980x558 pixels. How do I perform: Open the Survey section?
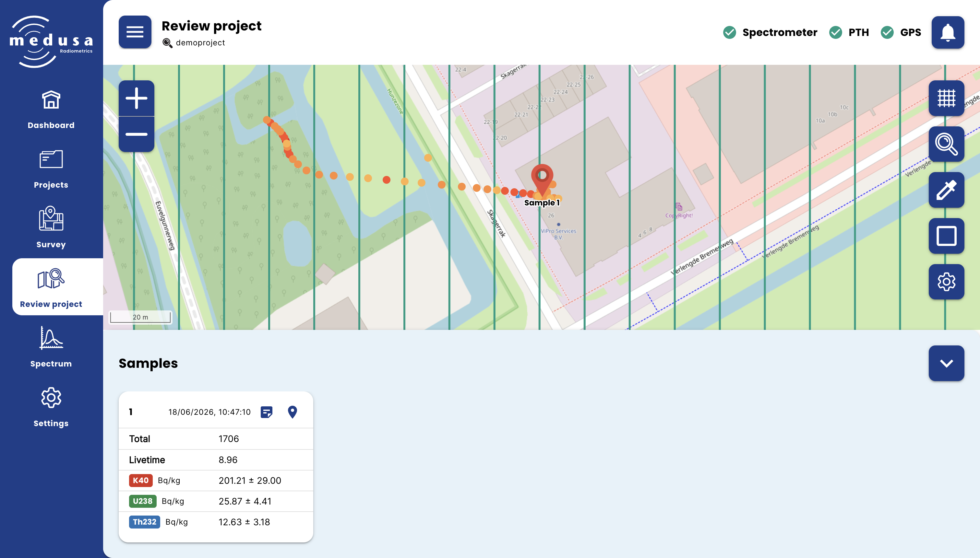coord(51,228)
